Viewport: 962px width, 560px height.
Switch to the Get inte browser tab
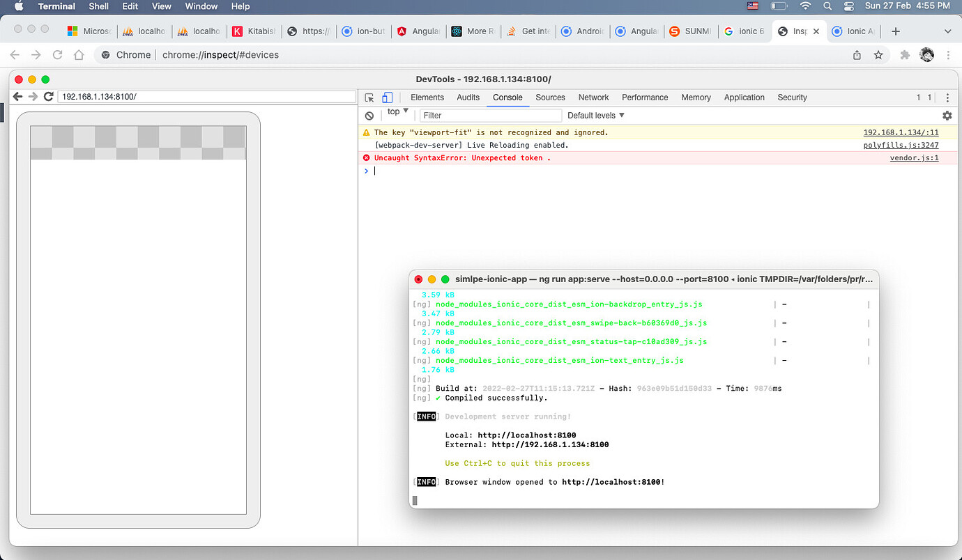528,31
